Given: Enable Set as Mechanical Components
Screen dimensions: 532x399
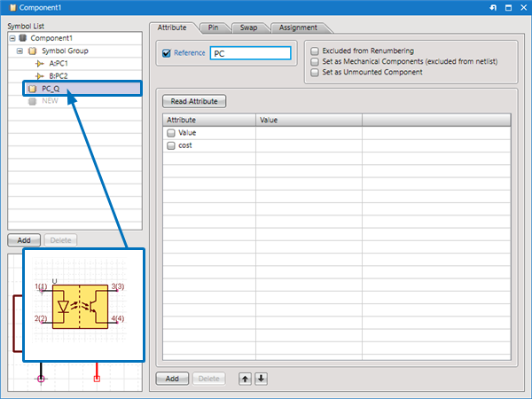Looking at the screenshot, I should coord(315,61).
